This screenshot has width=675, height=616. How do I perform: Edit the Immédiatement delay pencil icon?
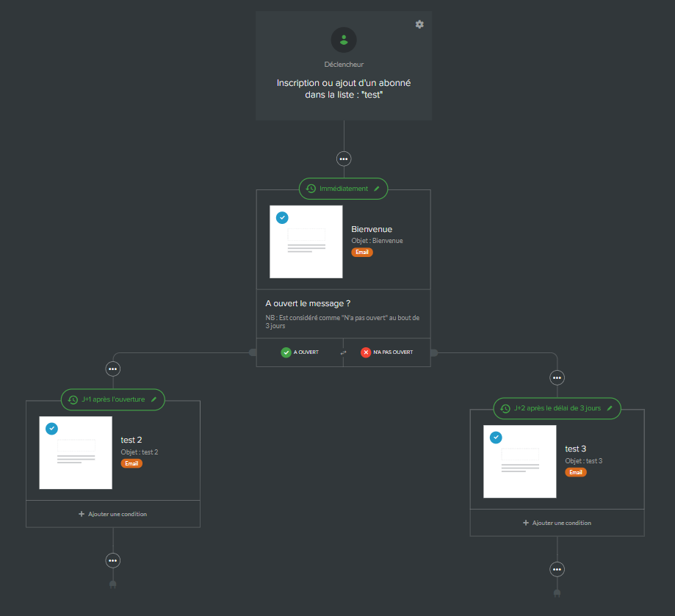[377, 189]
